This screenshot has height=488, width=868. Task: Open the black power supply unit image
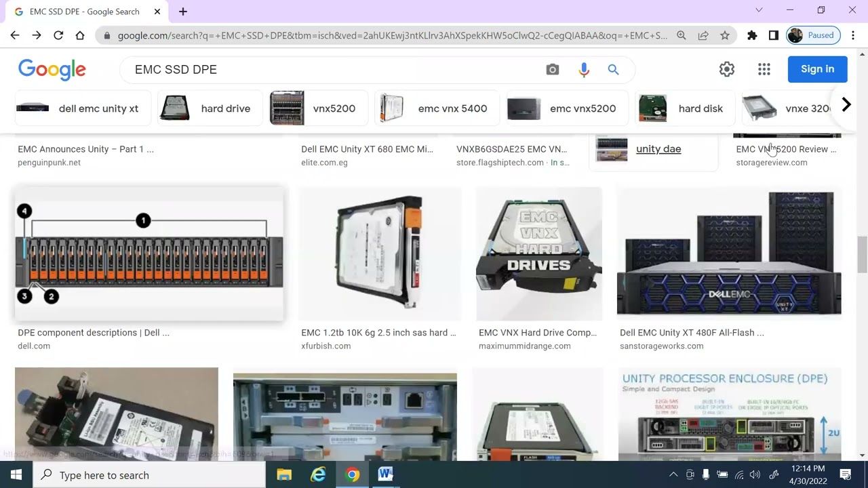pyautogui.click(x=117, y=414)
